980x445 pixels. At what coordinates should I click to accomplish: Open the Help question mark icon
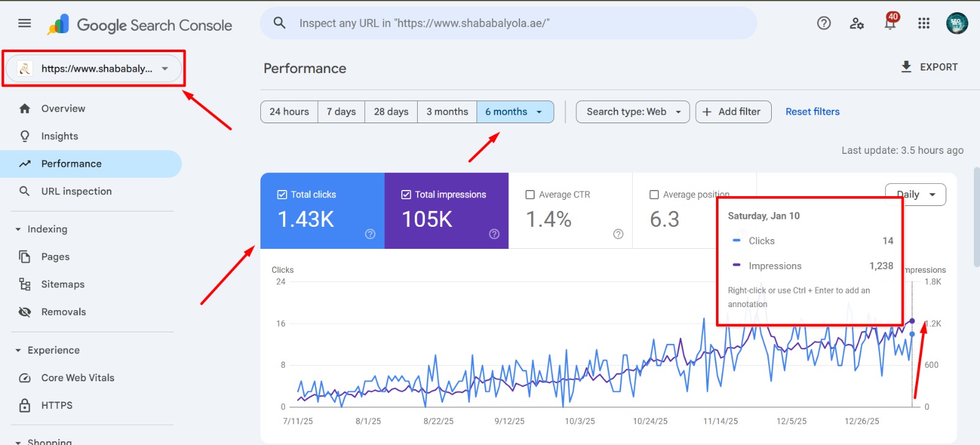tap(824, 23)
